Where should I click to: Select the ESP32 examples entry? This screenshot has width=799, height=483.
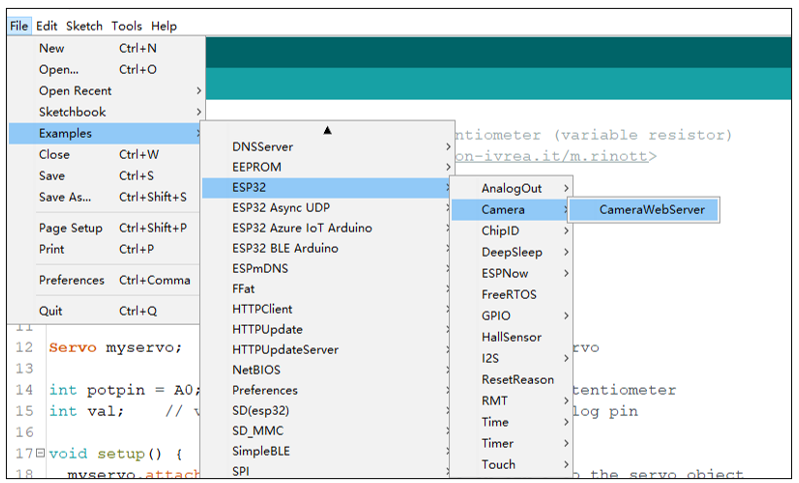pos(326,187)
